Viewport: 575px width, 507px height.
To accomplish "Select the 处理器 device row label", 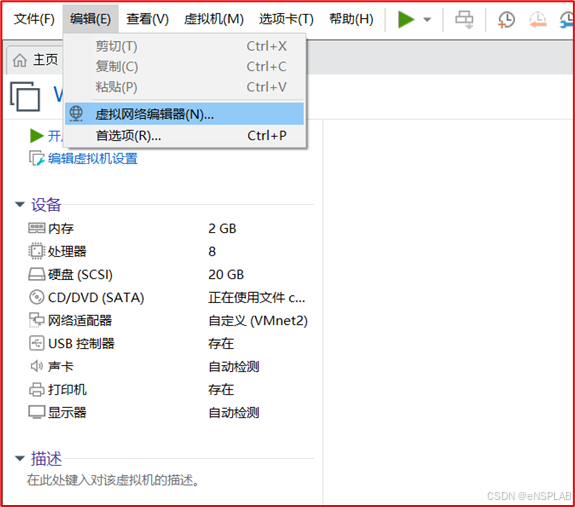I will (x=67, y=251).
